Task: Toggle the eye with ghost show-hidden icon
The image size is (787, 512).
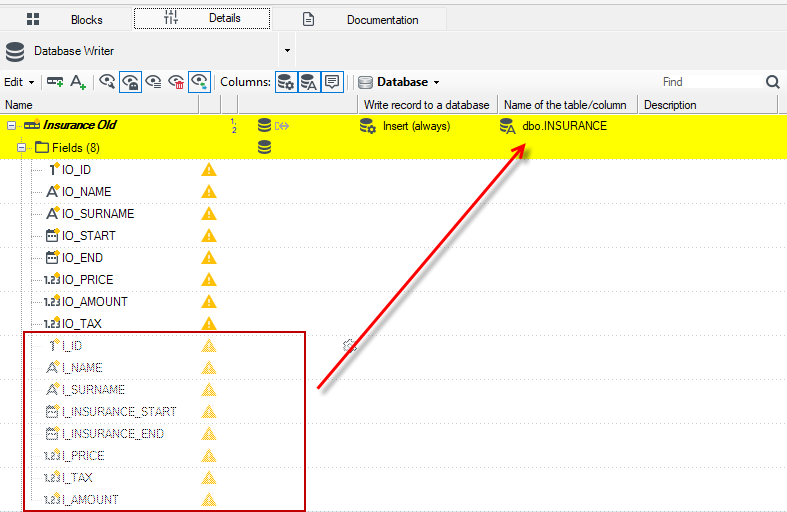Action: tap(130, 82)
